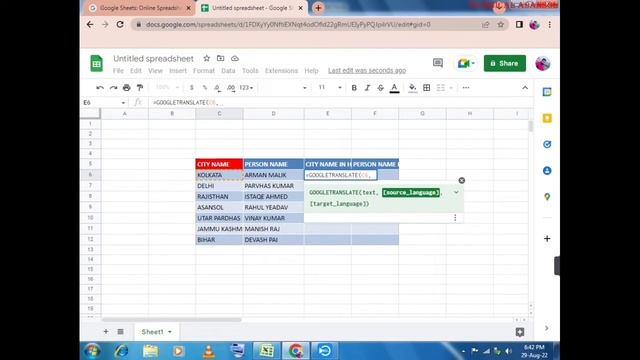Screen dimensions: 640x360
Task: Rename the Untitled spreadsheet title
Action: coord(153,58)
